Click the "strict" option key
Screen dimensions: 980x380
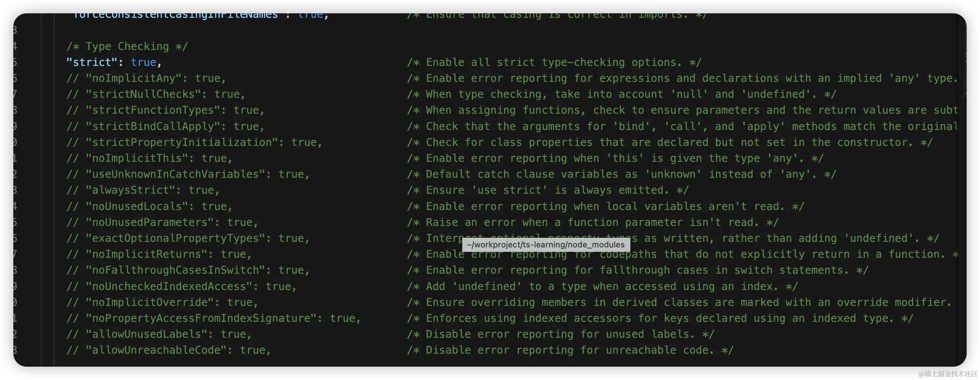(x=92, y=62)
